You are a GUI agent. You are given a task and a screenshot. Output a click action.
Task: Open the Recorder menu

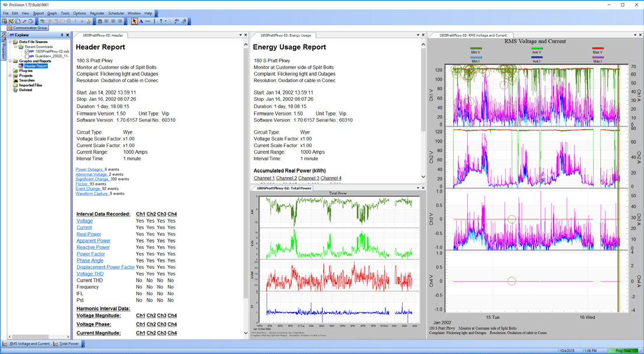[97, 13]
